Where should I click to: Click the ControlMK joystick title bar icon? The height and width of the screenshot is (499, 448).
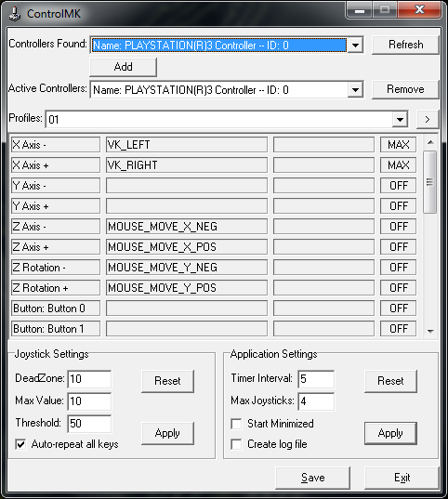[14, 14]
